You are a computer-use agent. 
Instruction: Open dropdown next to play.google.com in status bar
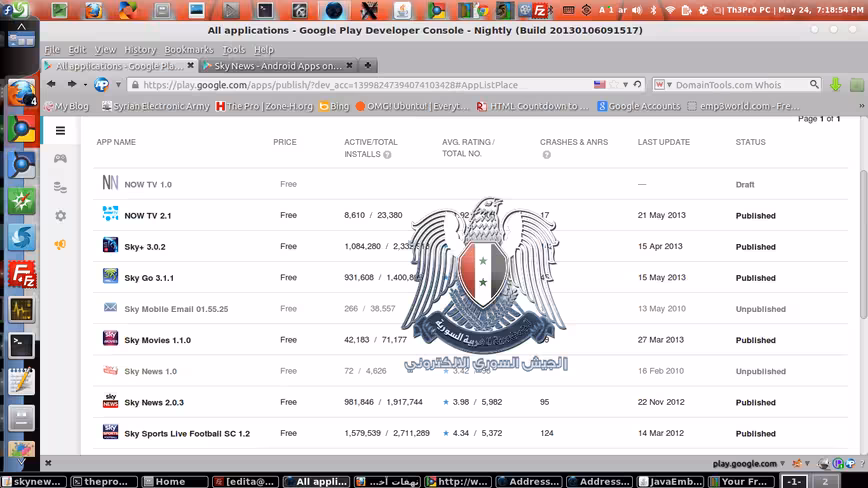782,464
